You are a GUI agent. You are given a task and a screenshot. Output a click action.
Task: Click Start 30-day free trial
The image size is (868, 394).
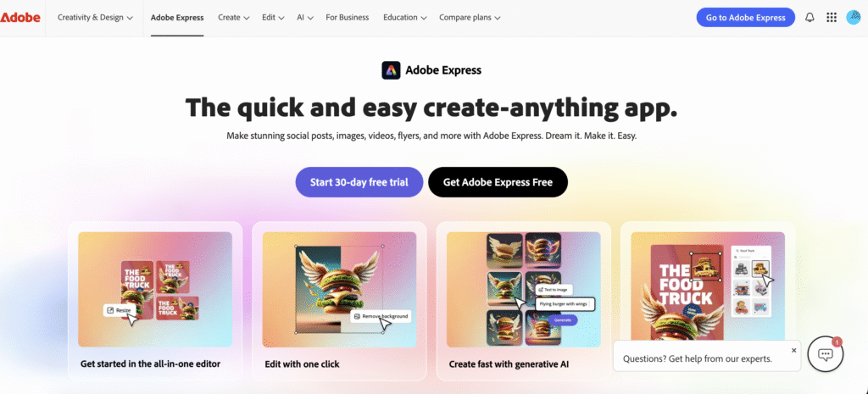pyautogui.click(x=359, y=182)
